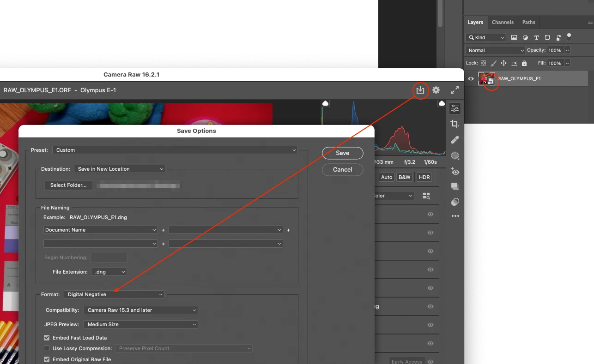Switch to the Channels tab

(x=503, y=22)
